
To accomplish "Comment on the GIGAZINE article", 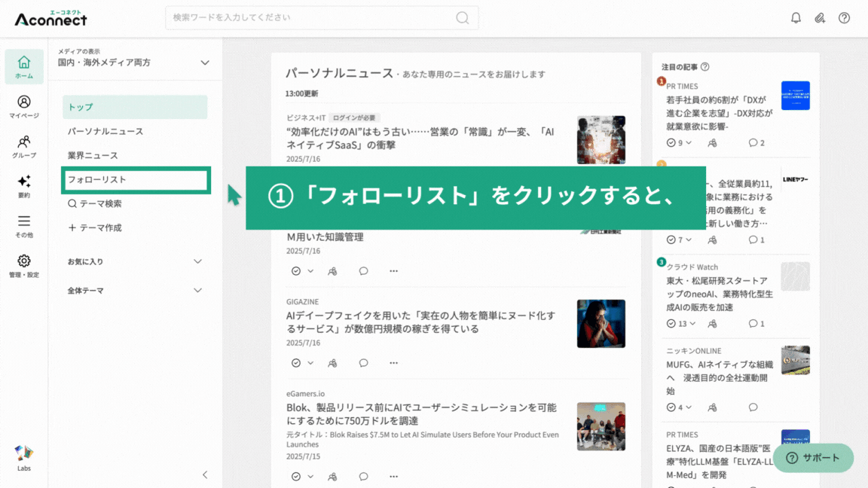I will tap(363, 363).
